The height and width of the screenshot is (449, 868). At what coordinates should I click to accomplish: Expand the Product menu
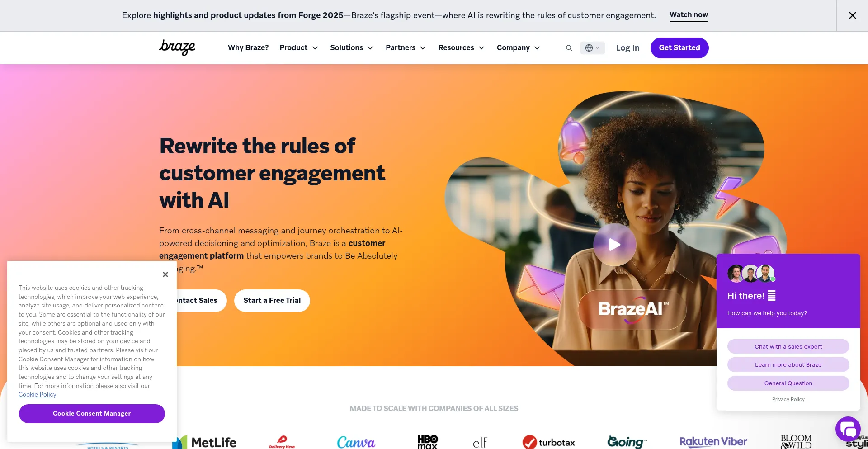(299, 48)
